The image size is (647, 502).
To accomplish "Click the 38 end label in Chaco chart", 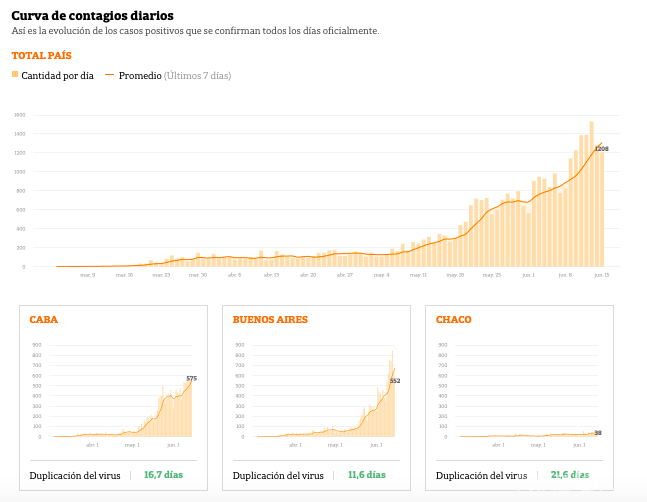I will pos(598,433).
